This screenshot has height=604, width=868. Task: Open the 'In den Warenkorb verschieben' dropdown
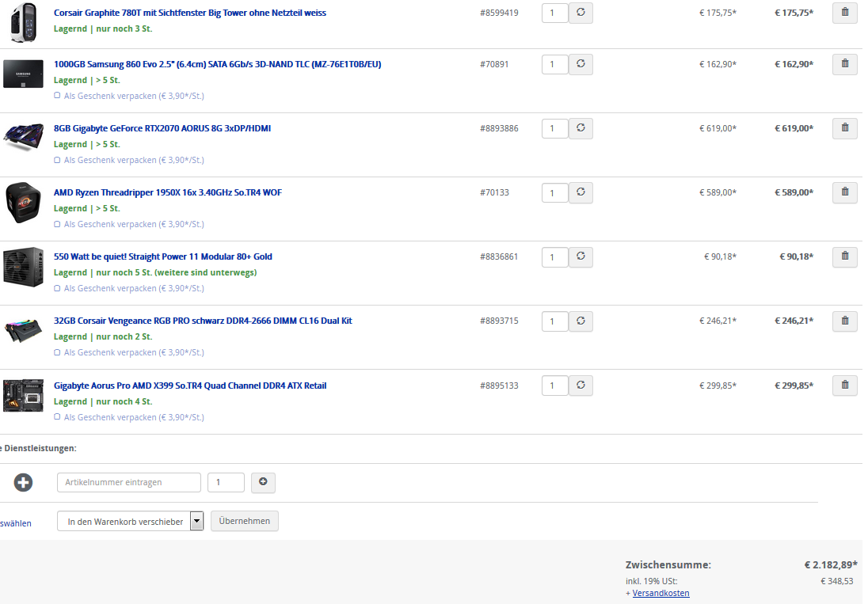(x=130, y=521)
